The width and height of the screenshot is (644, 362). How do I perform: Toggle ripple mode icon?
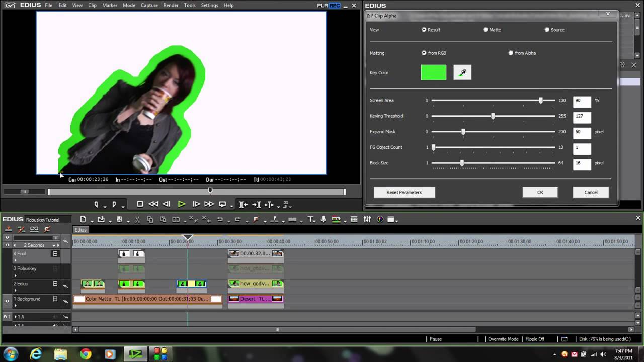click(21, 229)
